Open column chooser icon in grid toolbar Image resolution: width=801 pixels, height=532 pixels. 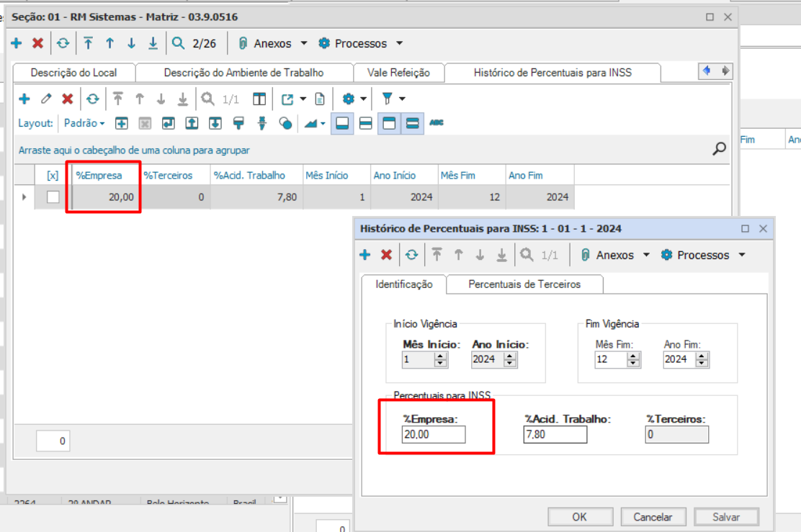[259, 99]
